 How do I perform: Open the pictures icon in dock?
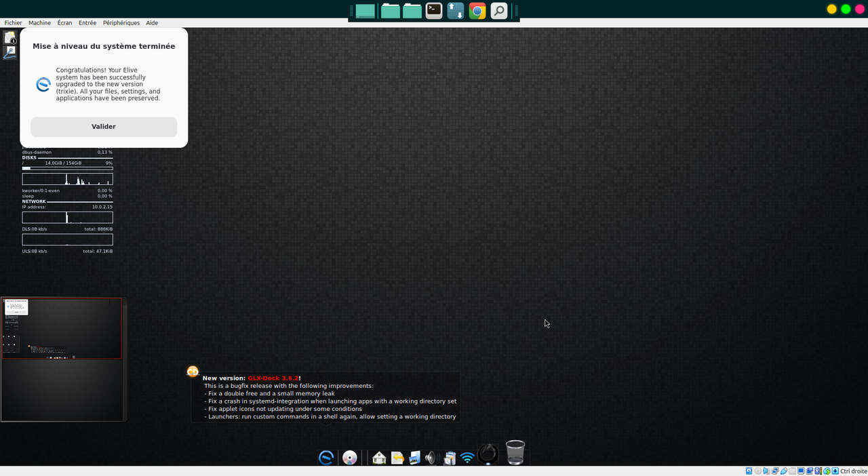coord(414,458)
